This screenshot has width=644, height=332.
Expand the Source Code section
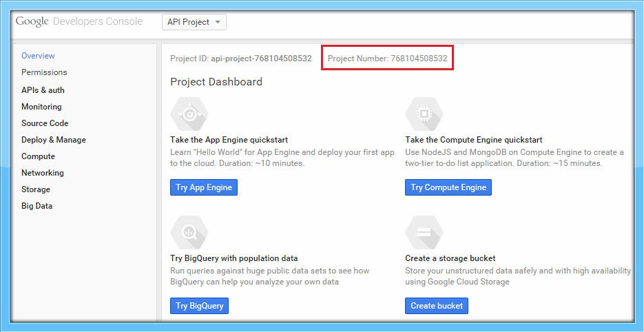(45, 123)
